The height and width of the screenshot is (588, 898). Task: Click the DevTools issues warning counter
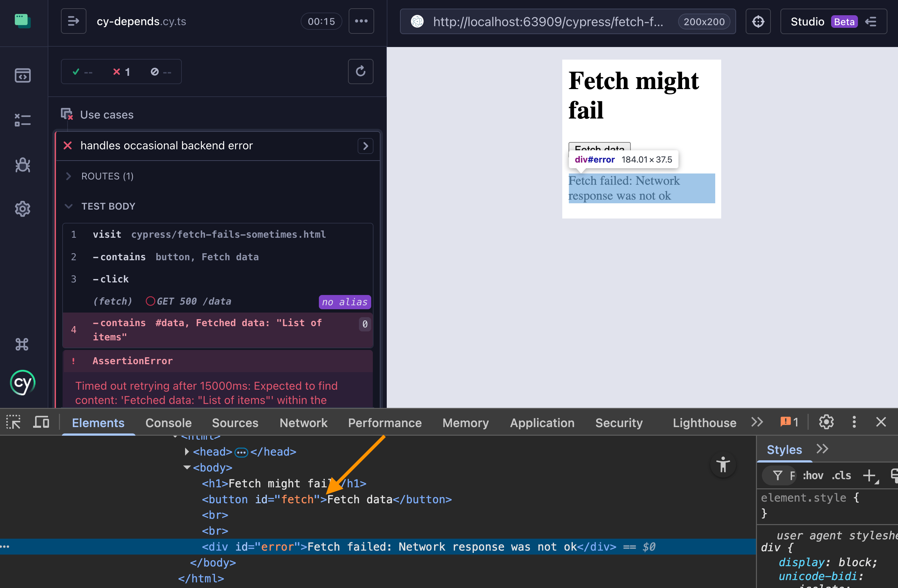click(789, 422)
